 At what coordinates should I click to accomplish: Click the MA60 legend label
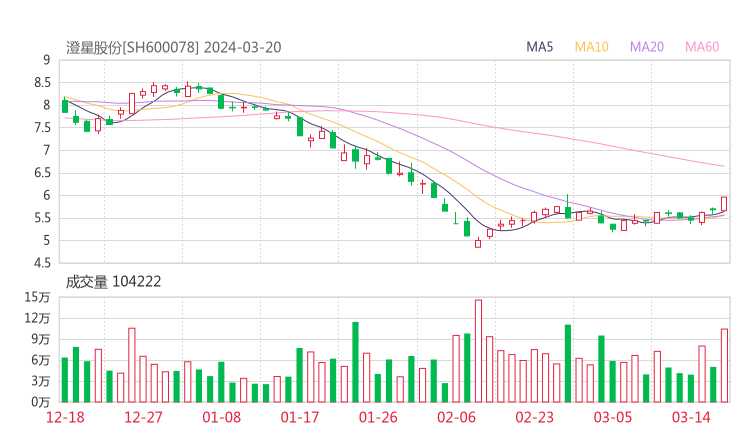[702, 47]
